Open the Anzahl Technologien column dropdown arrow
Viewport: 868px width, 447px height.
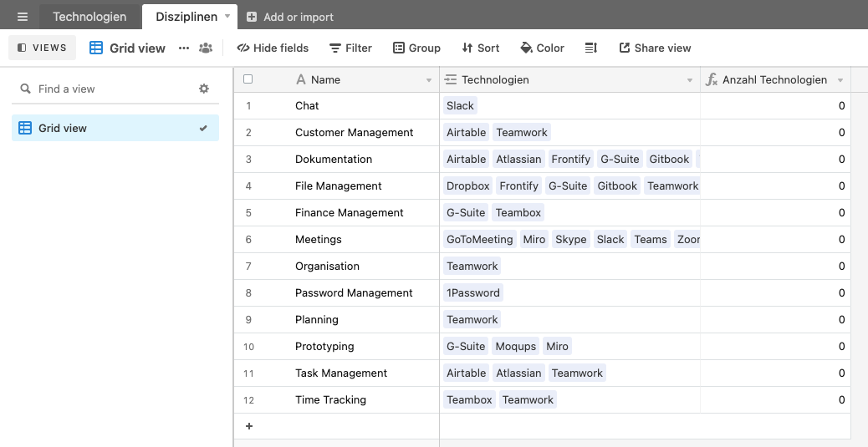click(840, 80)
